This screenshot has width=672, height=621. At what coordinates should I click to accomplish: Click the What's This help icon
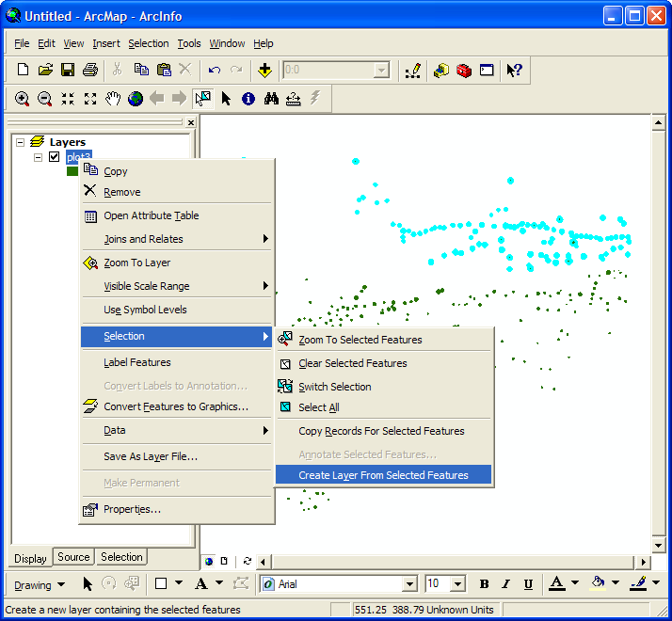point(514,70)
